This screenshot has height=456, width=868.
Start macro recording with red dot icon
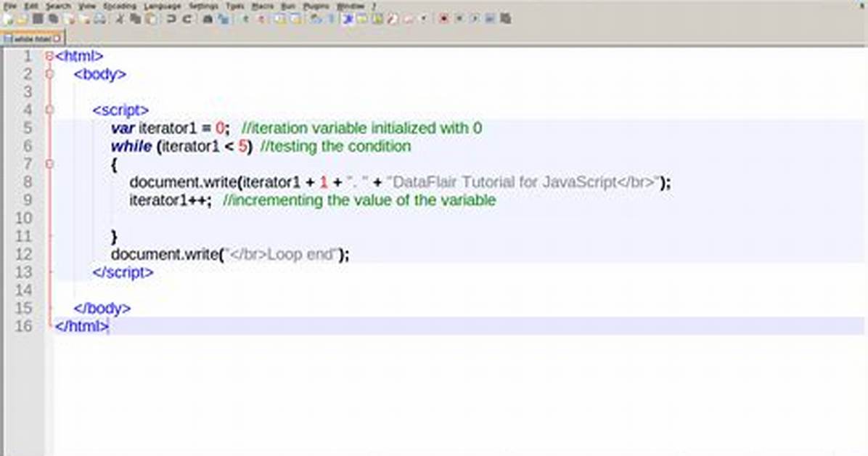(x=443, y=19)
